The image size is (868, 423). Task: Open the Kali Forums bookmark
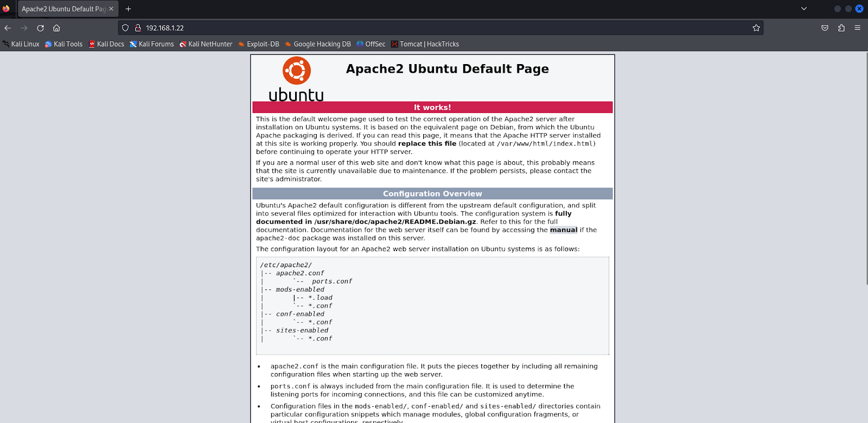tap(152, 44)
